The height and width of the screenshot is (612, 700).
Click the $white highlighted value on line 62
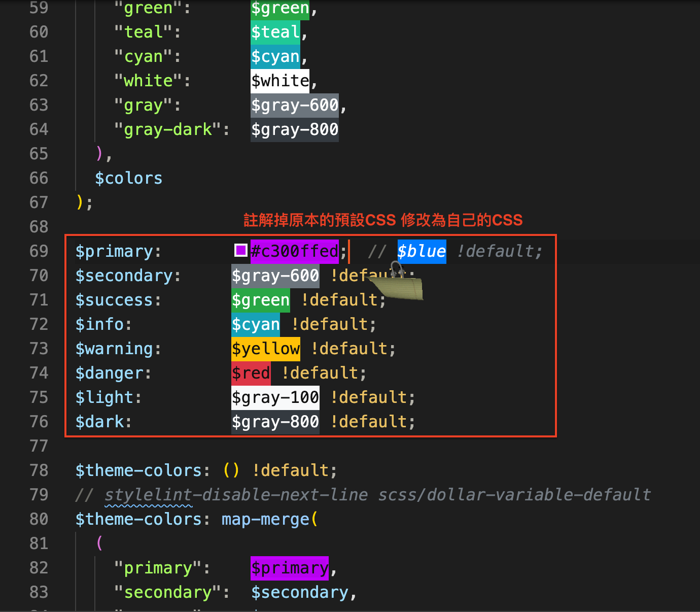[x=279, y=80]
